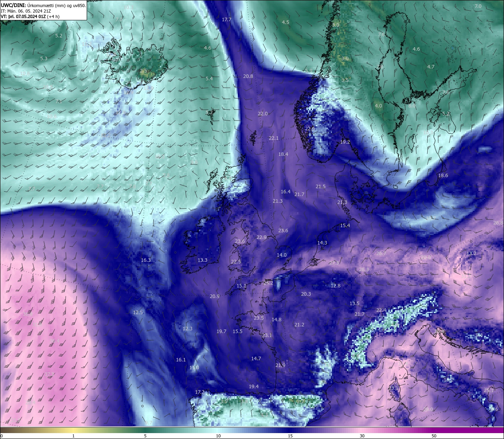Click the map value '15.1'
This screenshot has width=504, height=439.
tap(241, 285)
